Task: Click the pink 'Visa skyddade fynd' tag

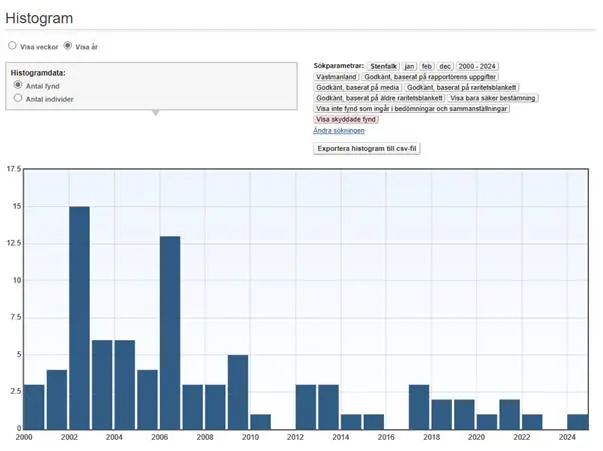Action: point(346,119)
